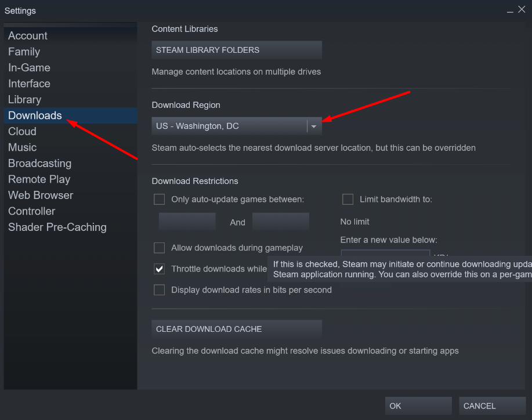
Task: Click the Download Region heading
Action: pos(186,105)
